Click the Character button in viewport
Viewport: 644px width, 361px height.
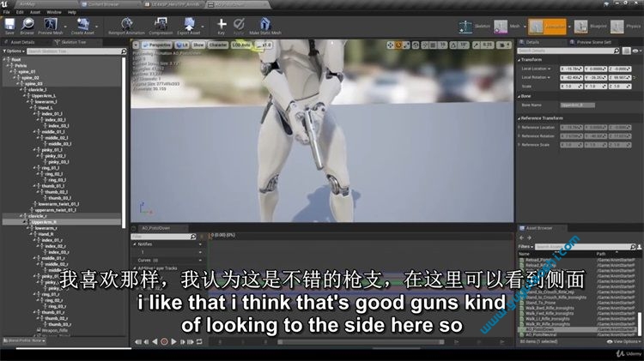(x=218, y=45)
